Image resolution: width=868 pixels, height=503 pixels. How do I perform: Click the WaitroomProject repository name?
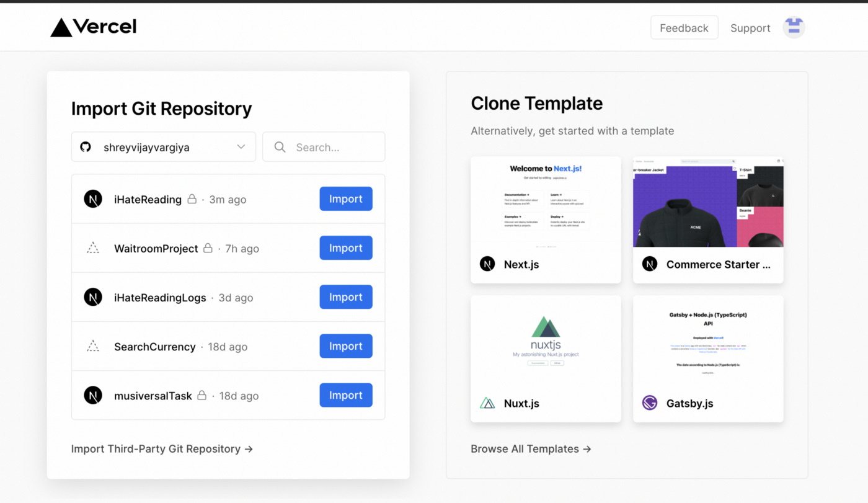tap(156, 248)
